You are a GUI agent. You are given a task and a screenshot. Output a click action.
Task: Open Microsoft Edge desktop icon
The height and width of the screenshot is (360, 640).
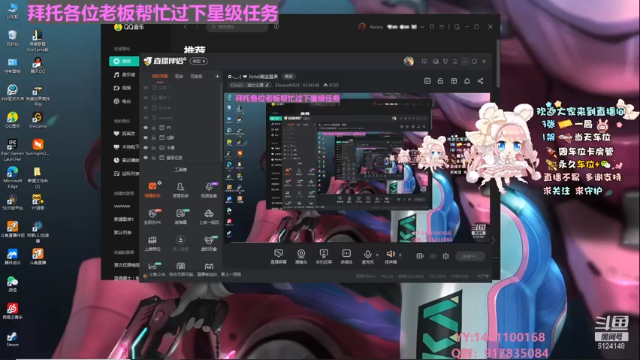[x=12, y=177]
